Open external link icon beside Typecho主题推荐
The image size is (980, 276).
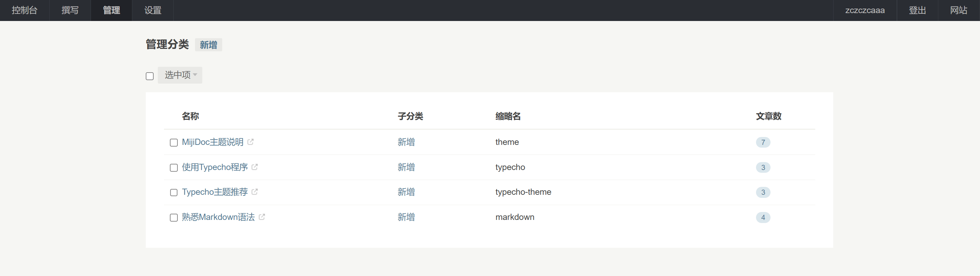click(255, 192)
